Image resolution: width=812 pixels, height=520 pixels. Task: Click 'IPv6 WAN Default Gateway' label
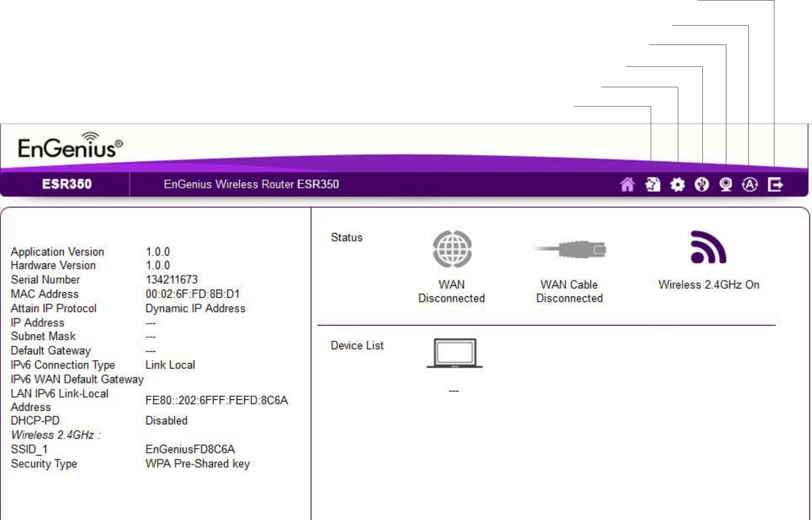point(77,379)
